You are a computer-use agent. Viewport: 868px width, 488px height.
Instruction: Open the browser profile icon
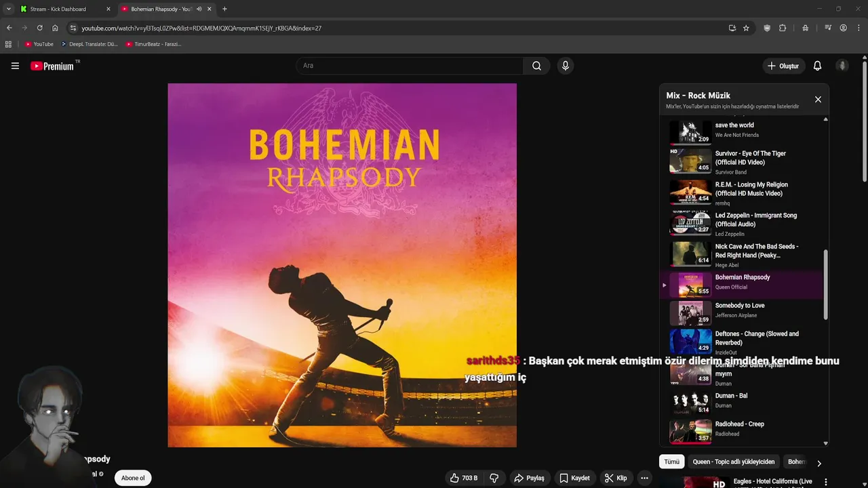843,28
